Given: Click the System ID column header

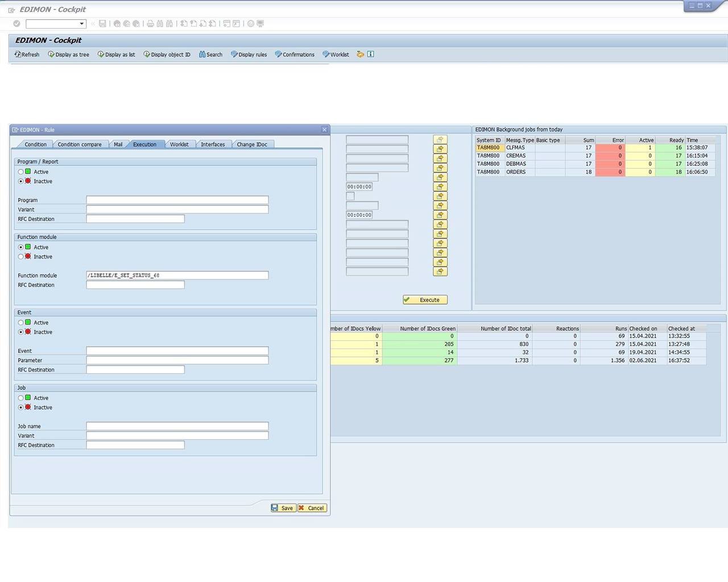Looking at the screenshot, I should click(x=490, y=140).
